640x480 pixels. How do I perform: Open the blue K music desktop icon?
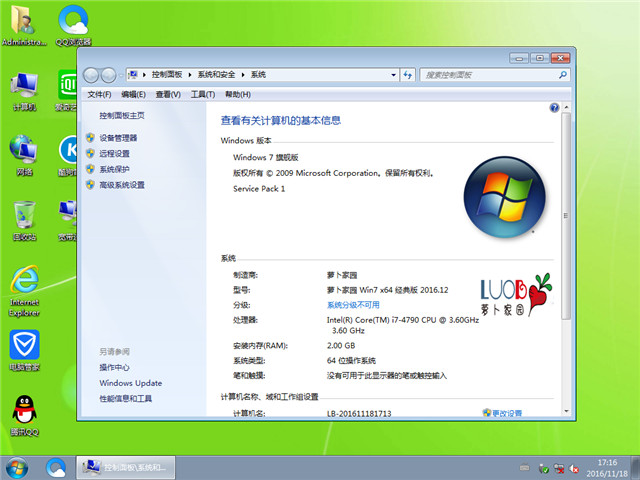67,155
